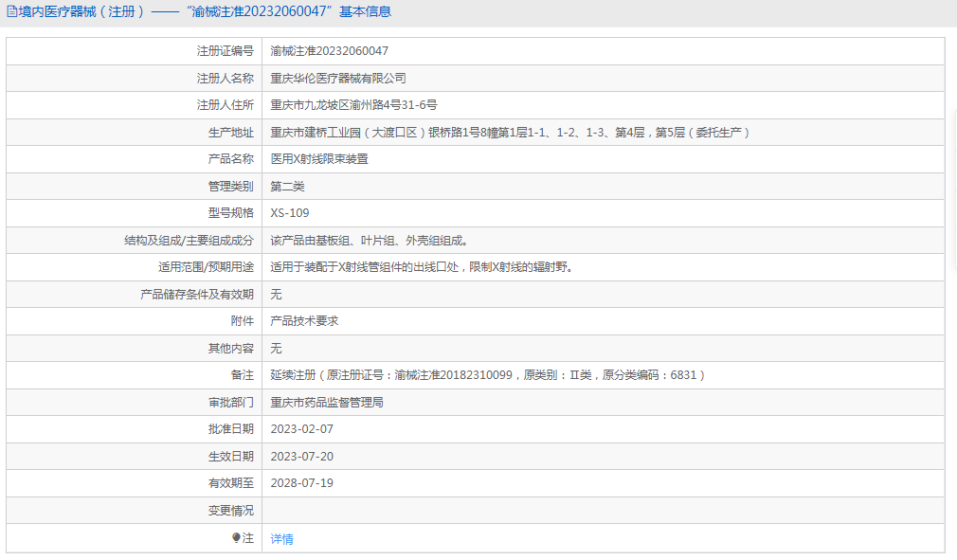Click the 有效期至 label
This screenshot has width=957, height=560.
pyautogui.click(x=230, y=483)
